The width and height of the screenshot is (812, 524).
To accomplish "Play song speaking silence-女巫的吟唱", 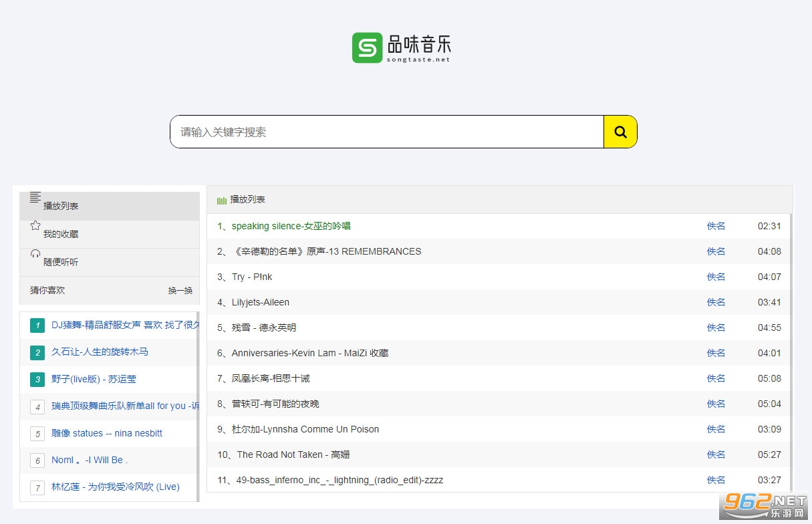I will (291, 226).
